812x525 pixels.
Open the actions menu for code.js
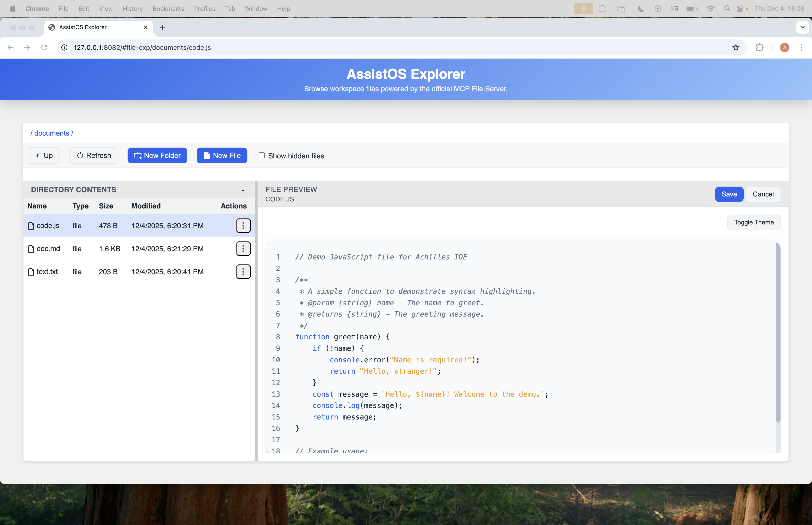[x=243, y=225]
